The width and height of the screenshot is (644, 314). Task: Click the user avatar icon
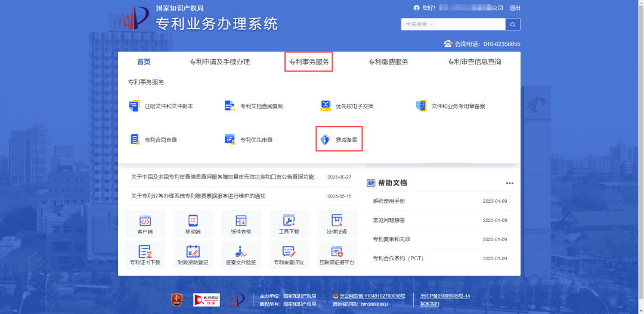416,8
